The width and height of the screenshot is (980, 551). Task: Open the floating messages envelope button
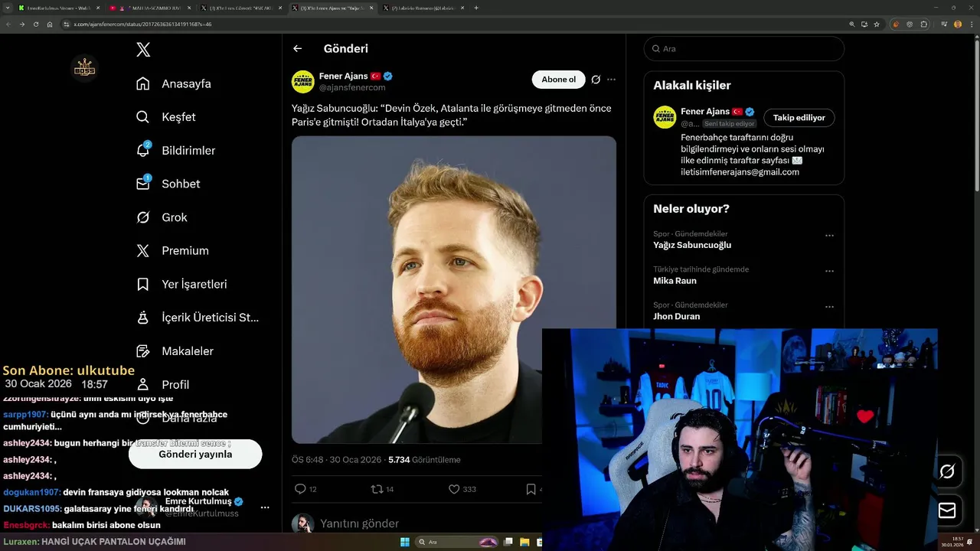click(x=947, y=510)
